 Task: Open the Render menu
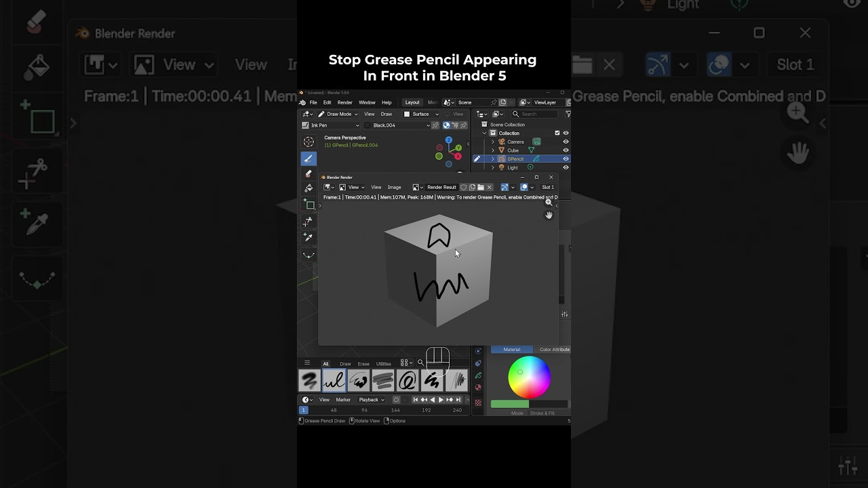pos(345,102)
